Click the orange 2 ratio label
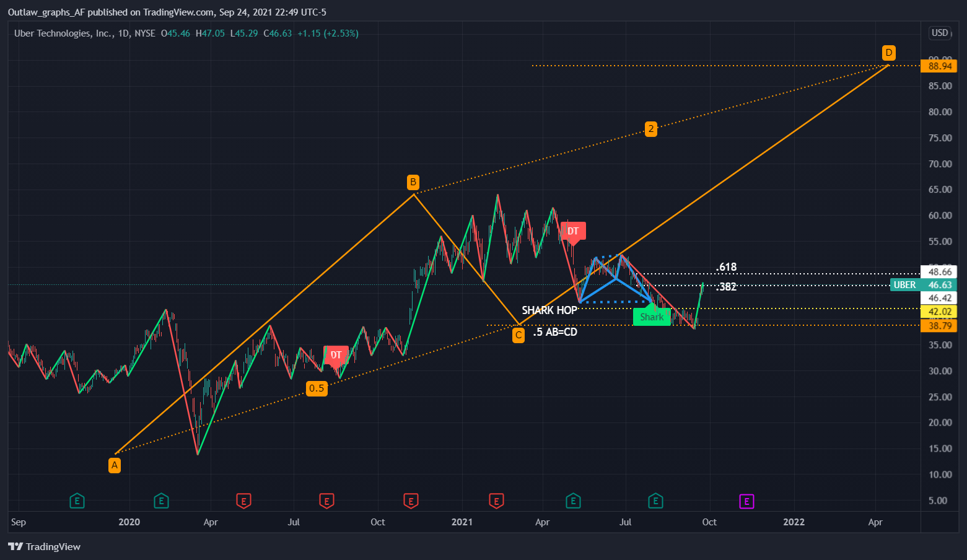This screenshot has width=967, height=560. 650,129
